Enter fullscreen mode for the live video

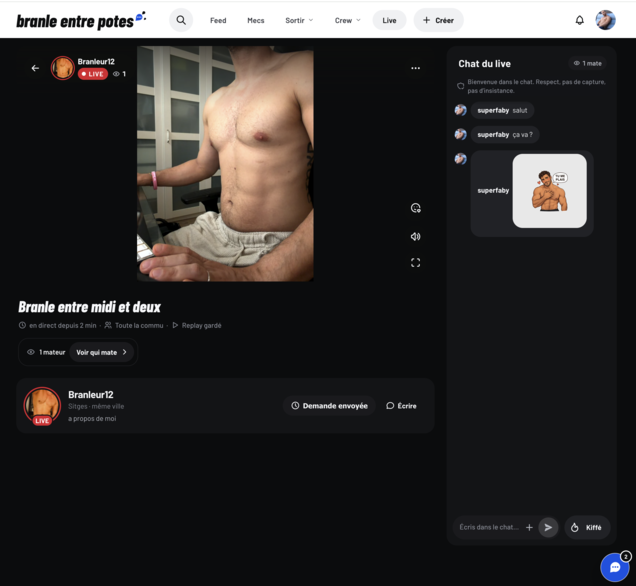pyautogui.click(x=415, y=263)
